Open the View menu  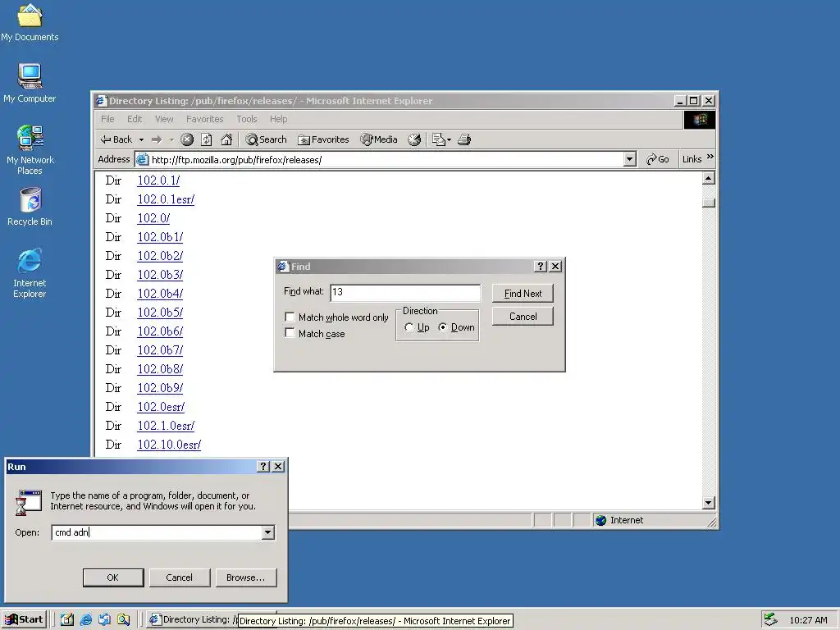coord(164,119)
